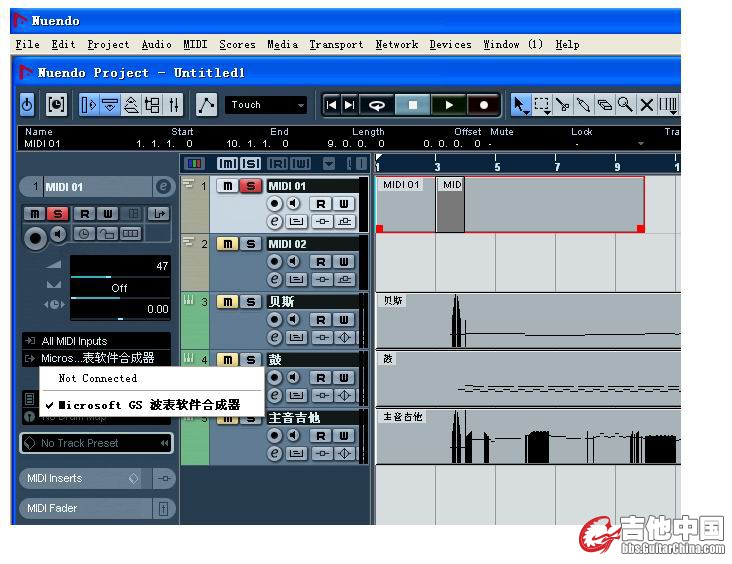
Task: Toggle the Cycle loop button
Action: (377, 105)
